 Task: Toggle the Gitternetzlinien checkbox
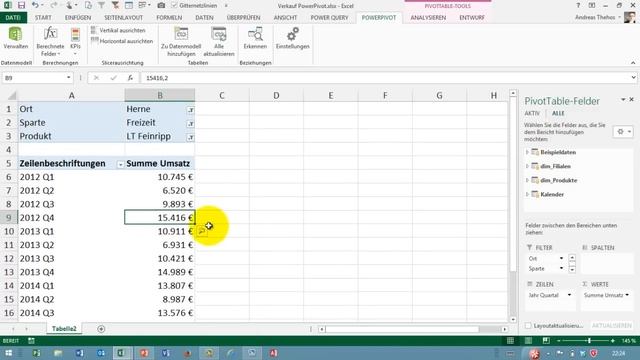[x=174, y=6]
